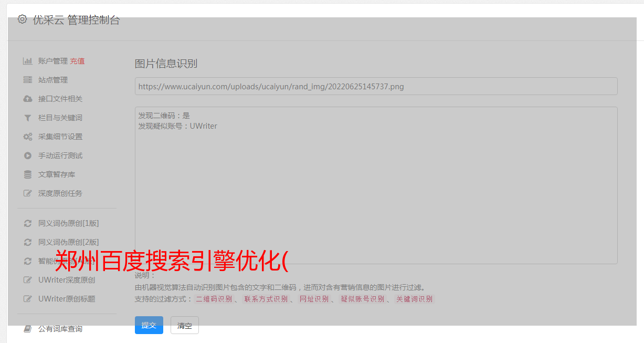Viewport: 644px width, 343px height.
Task: Click the gears icon for 采集细节设置
Action: [28, 137]
